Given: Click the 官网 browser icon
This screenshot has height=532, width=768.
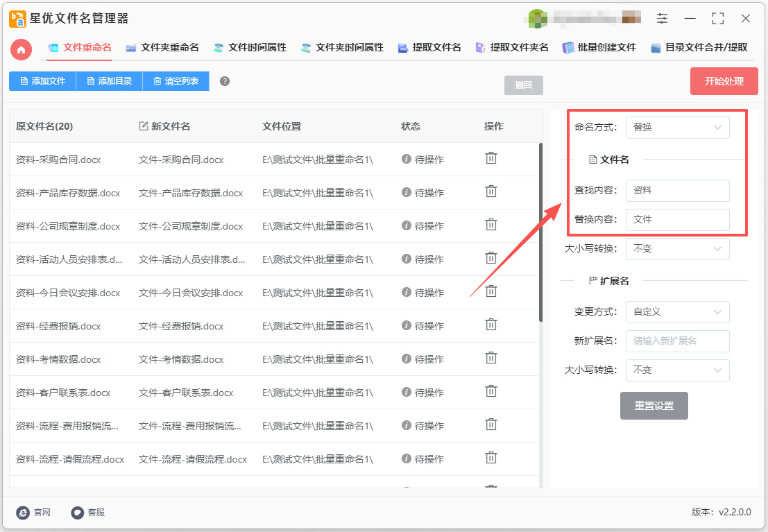Looking at the screenshot, I should coord(24,513).
